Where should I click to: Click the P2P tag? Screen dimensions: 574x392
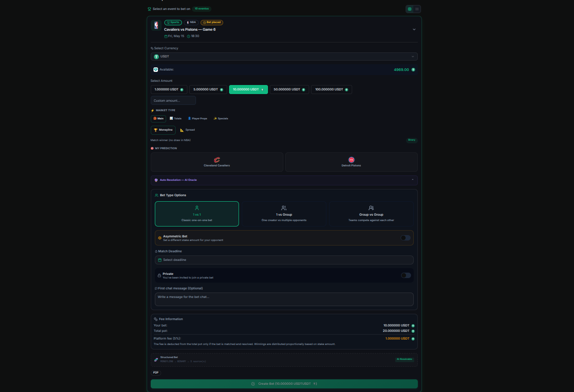[x=156, y=373]
